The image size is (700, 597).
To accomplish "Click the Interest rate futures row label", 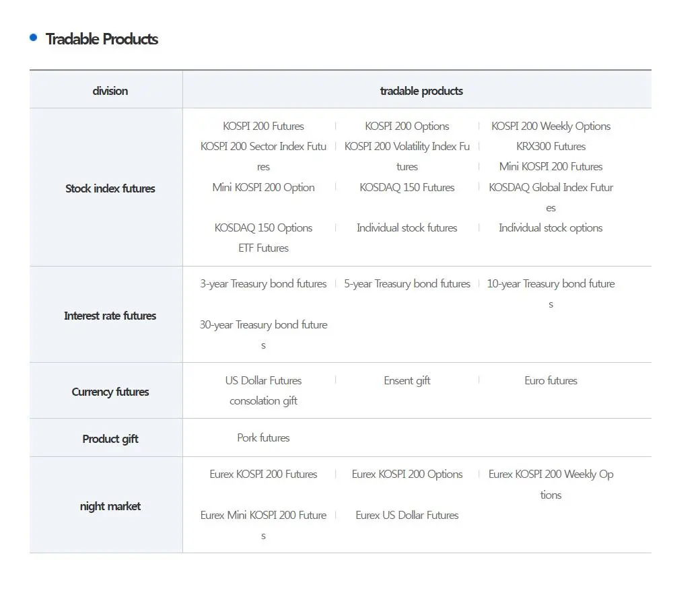I will (110, 316).
